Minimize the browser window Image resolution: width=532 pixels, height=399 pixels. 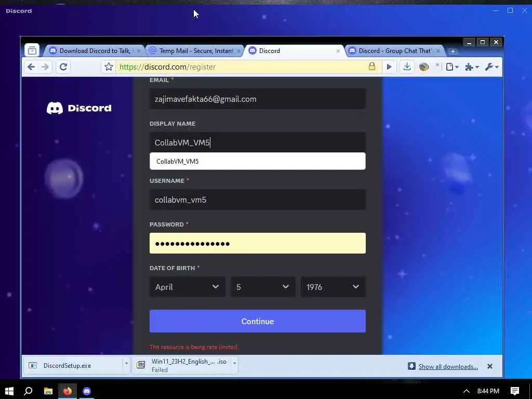click(469, 43)
